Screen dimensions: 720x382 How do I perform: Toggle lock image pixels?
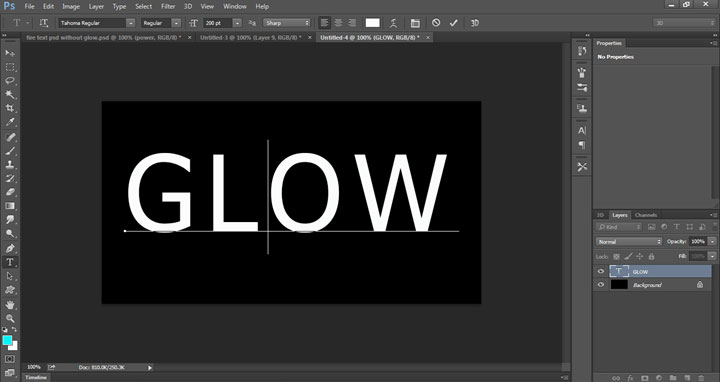(628, 257)
